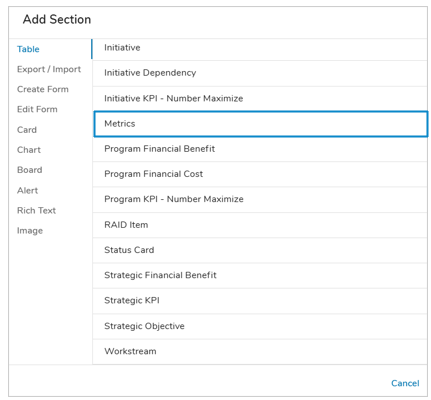The image size is (431, 400).
Task: Choose the Rich Text category
Action: point(36,210)
